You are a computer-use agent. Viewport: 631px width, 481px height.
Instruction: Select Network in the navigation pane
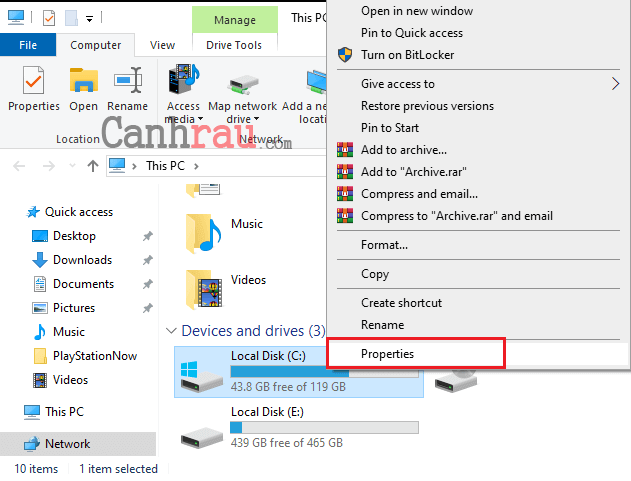point(68,444)
